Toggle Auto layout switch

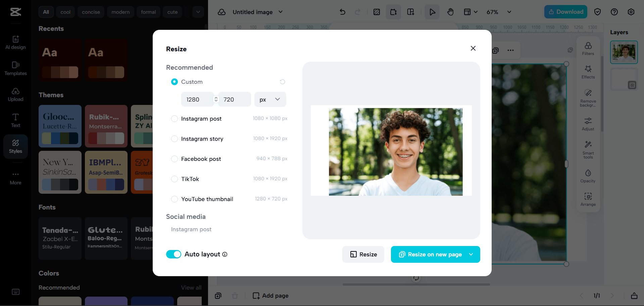pos(174,254)
